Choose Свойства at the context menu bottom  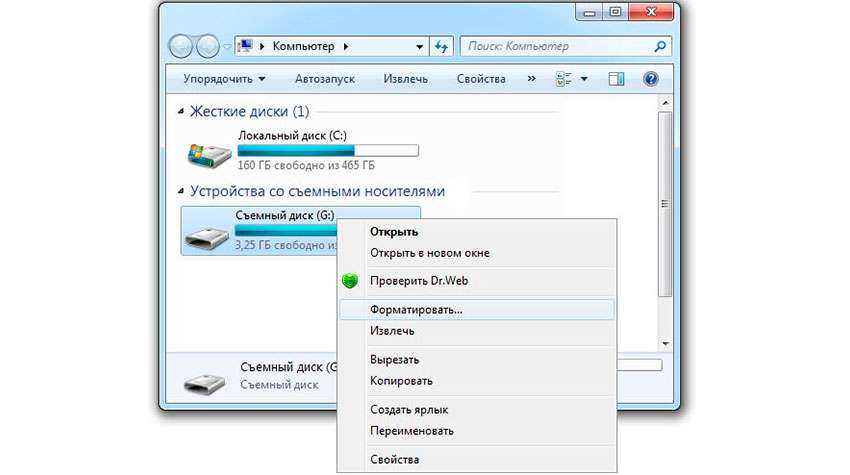click(x=394, y=459)
